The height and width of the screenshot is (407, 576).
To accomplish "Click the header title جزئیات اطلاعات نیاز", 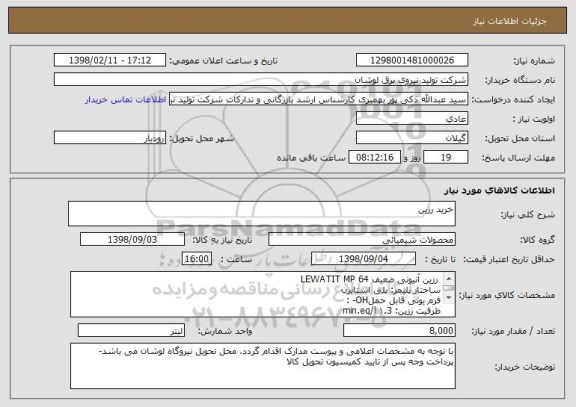I will pyautogui.click(x=510, y=21).
